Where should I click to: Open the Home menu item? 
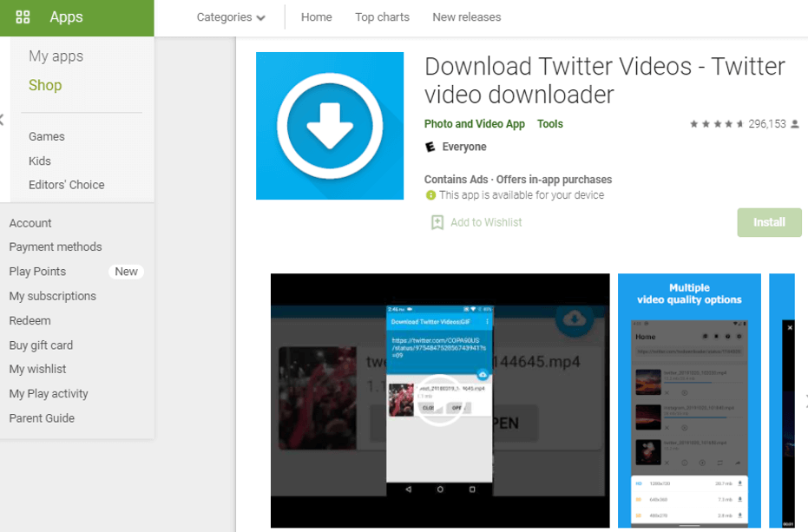tap(316, 16)
